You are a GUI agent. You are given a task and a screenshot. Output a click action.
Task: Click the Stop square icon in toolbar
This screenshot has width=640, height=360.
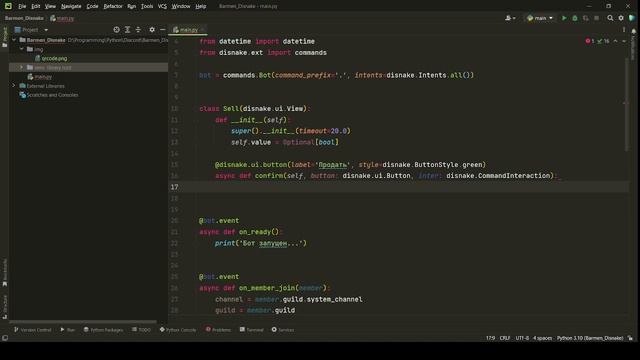[x=596, y=18]
